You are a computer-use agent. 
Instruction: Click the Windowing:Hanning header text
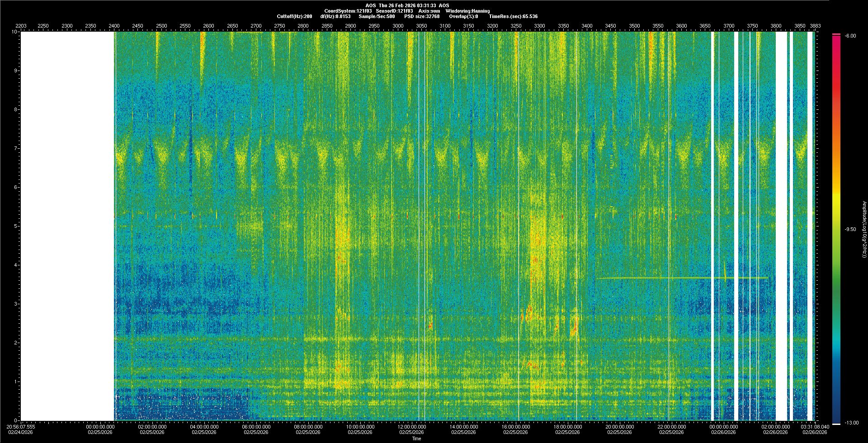pyautogui.click(x=467, y=11)
